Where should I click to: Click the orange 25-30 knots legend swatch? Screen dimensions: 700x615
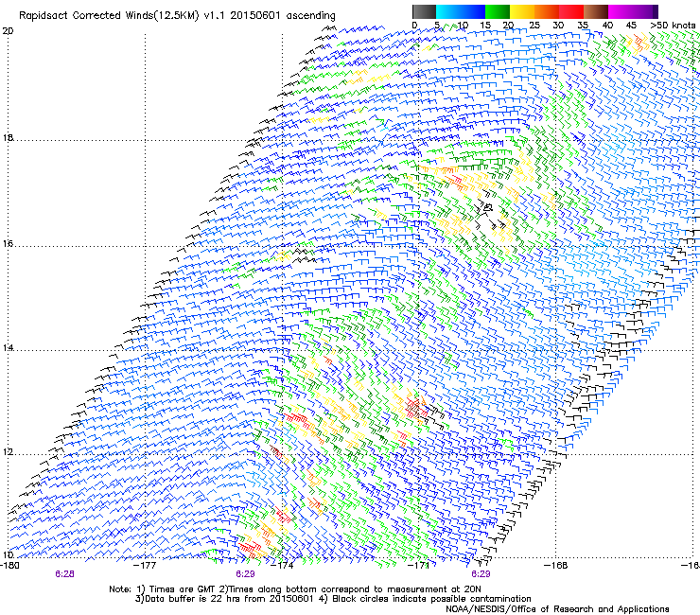coord(547,11)
